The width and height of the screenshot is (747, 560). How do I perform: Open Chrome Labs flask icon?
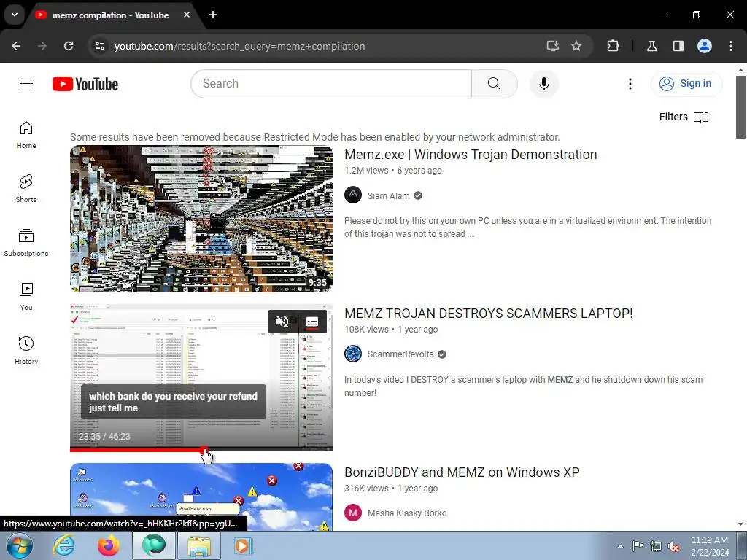pos(651,46)
